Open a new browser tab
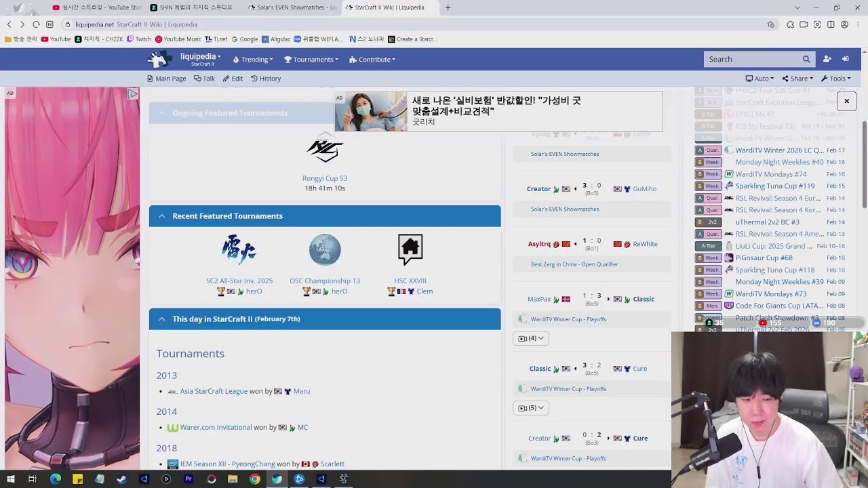 448,7
